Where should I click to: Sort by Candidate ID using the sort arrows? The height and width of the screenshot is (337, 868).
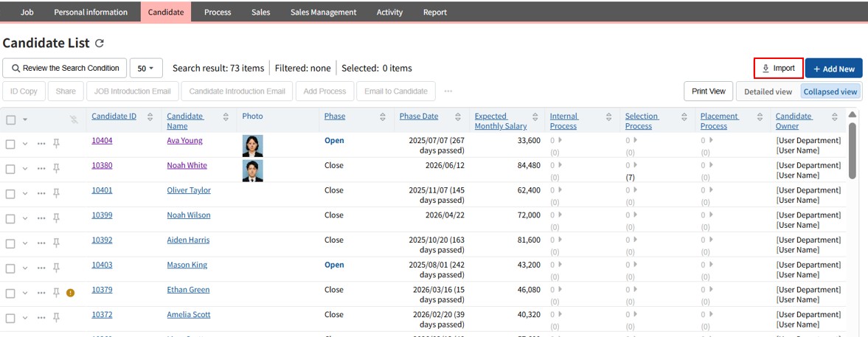pyautogui.click(x=150, y=117)
